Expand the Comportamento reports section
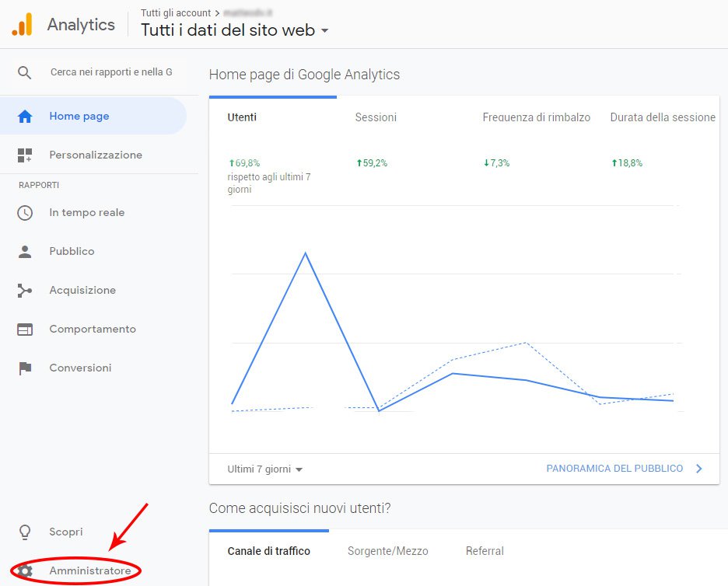 (93, 330)
